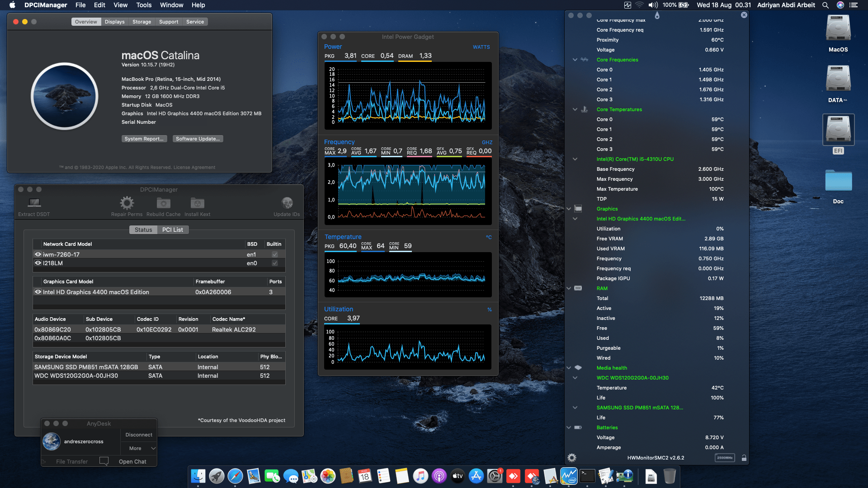This screenshot has width=868, height=488.
Task: Open System Preferences from the dock
Action: click(x=495, y=476)
